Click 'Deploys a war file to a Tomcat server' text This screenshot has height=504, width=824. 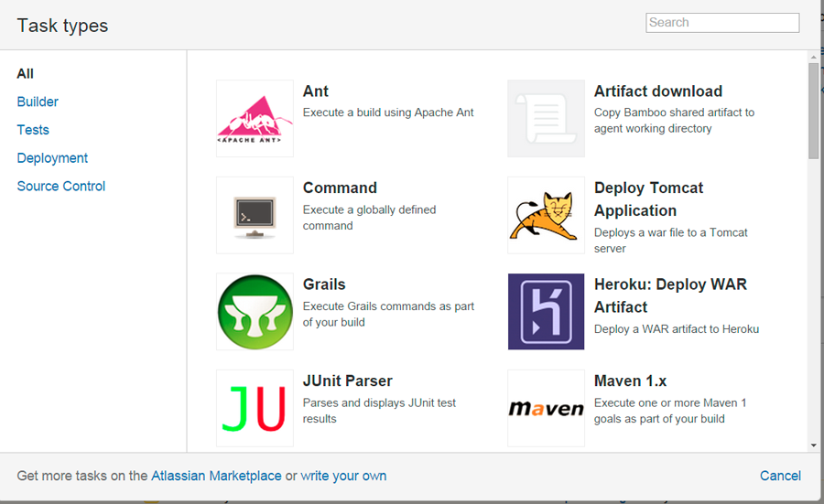click(x=670, y=241)
